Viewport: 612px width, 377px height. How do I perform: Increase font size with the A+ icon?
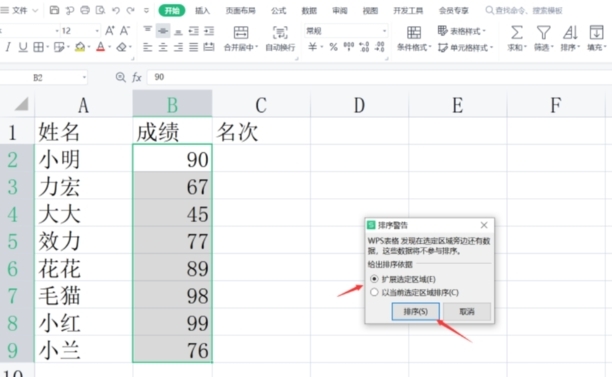pos(110,30)
